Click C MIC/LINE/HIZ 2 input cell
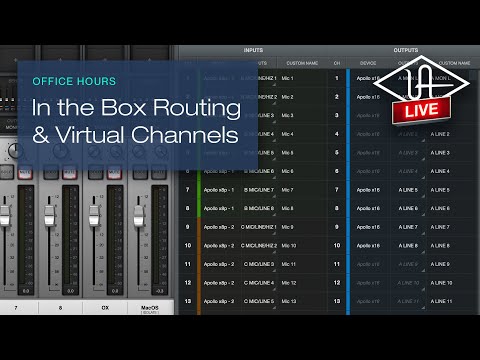The width and height of the screenshot is (480, 360). pos(259,246)
